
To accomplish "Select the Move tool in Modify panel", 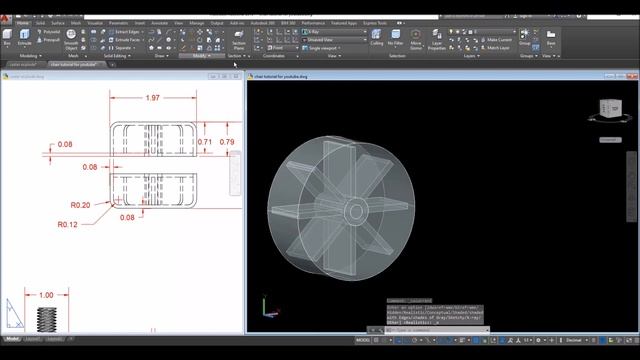I will tap(200, 32).
